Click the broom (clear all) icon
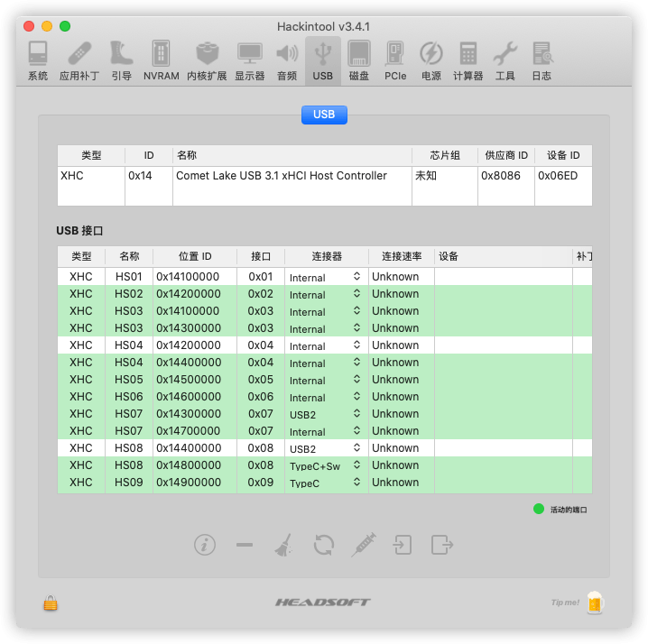The height and width of the screenshot is (644, 648). click(284, 545)
